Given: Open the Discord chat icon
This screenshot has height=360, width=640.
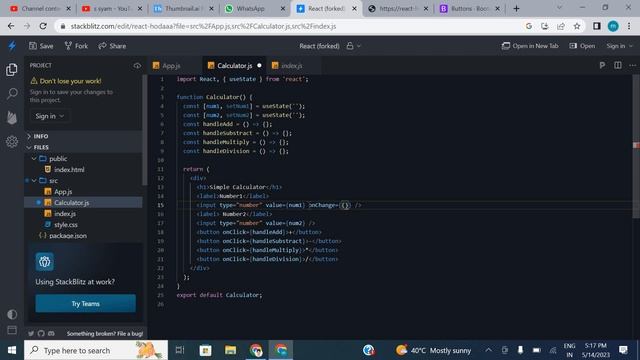Looking at the screenshot, I should pos(51,333).
